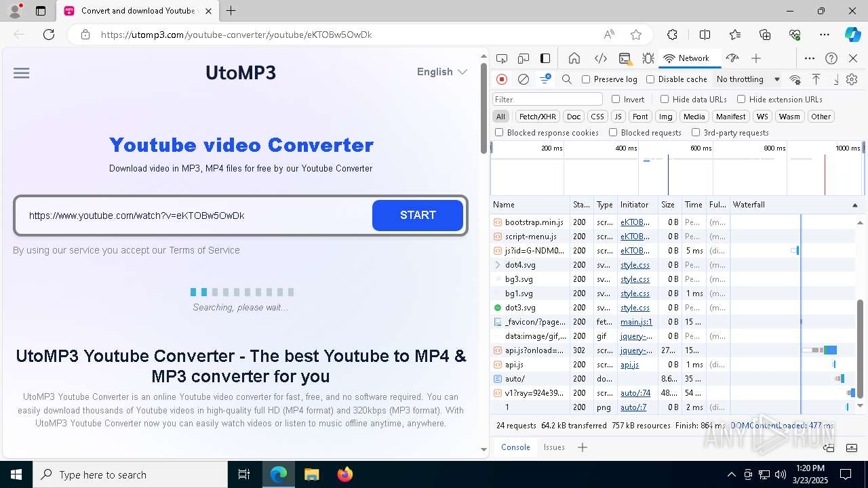Open the Elements panel icon
Viewport: 868px width, 488px height.
click(600, 58)
